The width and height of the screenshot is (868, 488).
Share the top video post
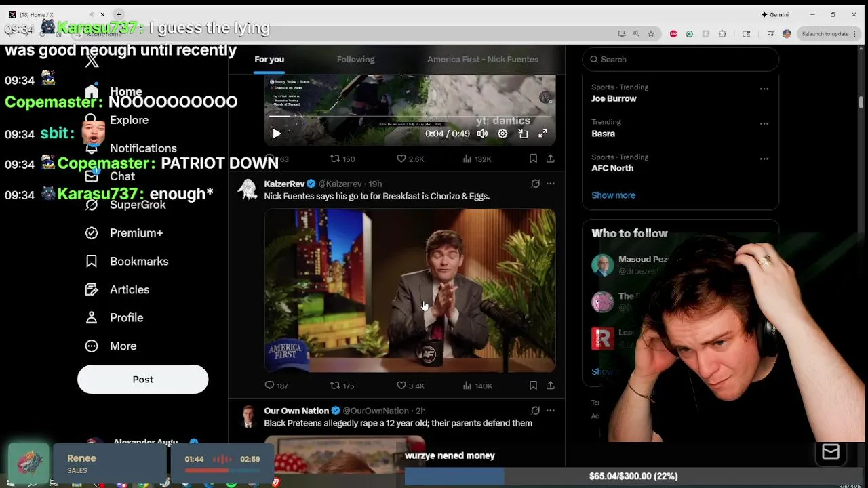pyautogui.click(x=551, y=159)
